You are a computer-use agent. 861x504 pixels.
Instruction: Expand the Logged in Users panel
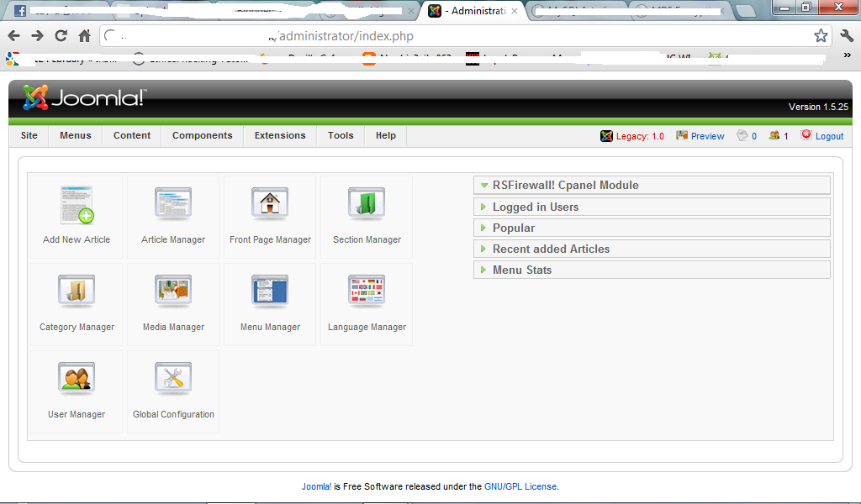pos(652,207)
